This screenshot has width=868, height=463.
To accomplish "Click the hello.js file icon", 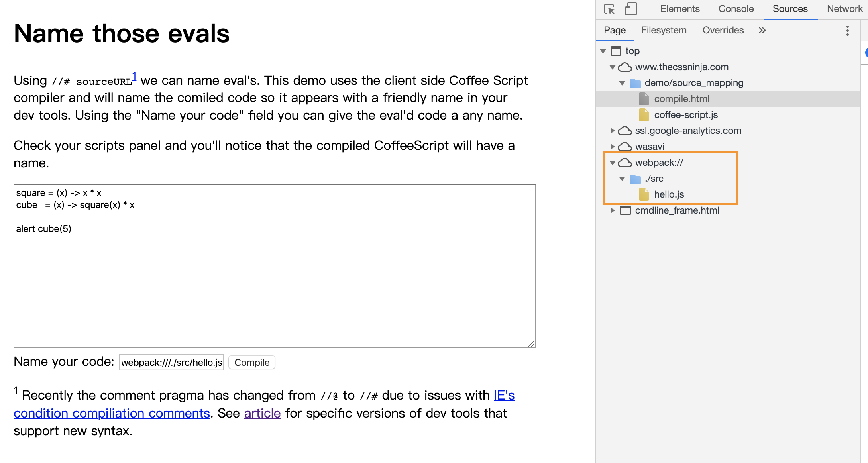I will click(x=644, y=194).
